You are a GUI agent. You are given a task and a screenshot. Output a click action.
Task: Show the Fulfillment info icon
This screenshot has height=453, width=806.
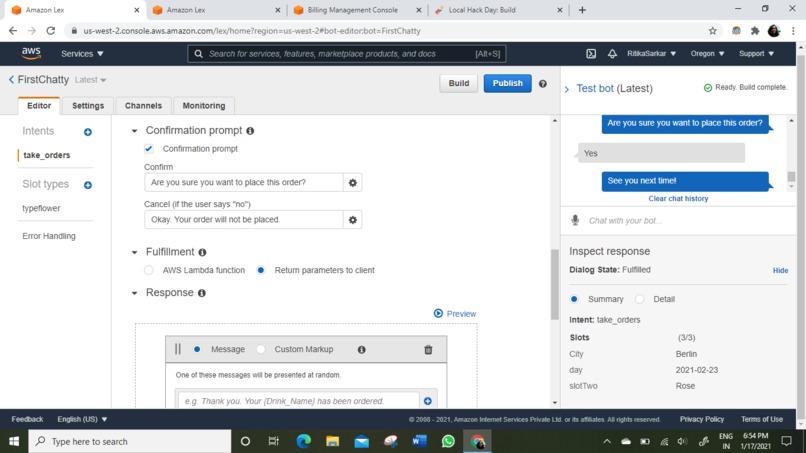pyautogui.click(x=203, y=252)
